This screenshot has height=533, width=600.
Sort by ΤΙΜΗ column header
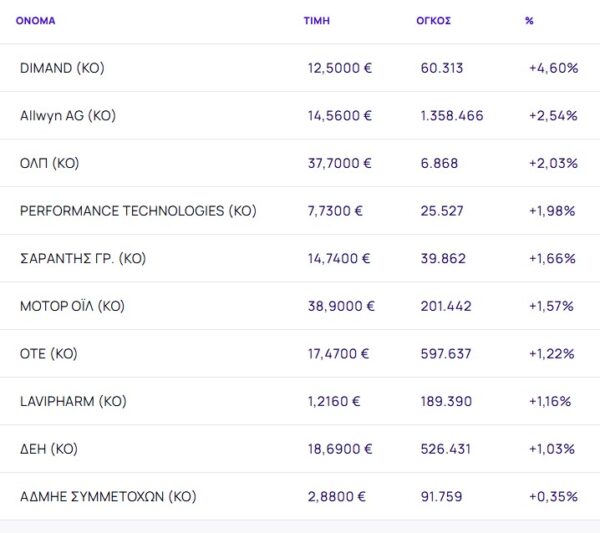click(x=316, y=21)
